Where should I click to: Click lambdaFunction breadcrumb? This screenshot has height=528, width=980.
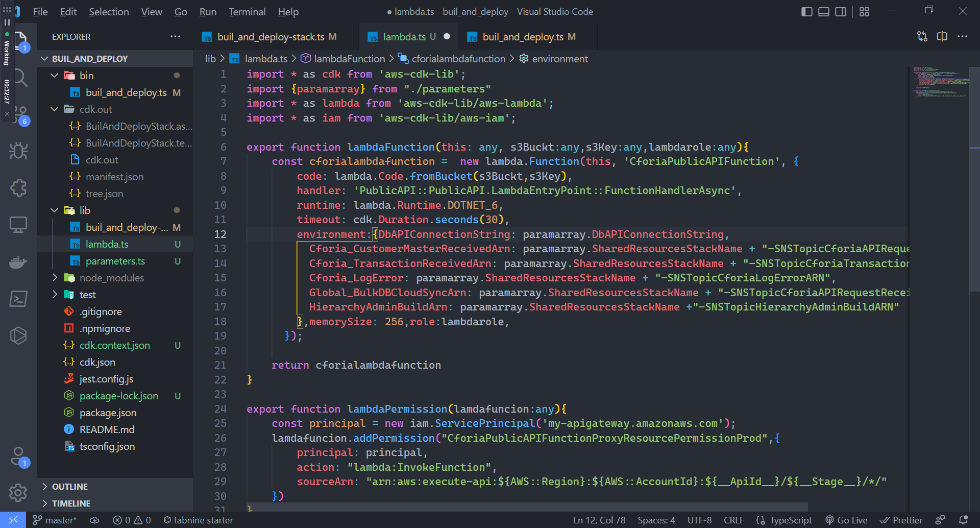343,59
